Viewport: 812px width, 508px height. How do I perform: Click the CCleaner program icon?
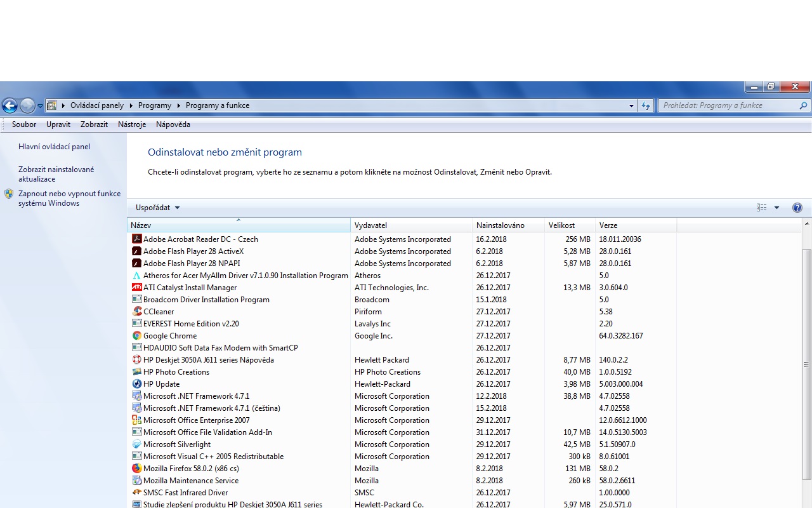pyautogui.click(x=136, y=312)
